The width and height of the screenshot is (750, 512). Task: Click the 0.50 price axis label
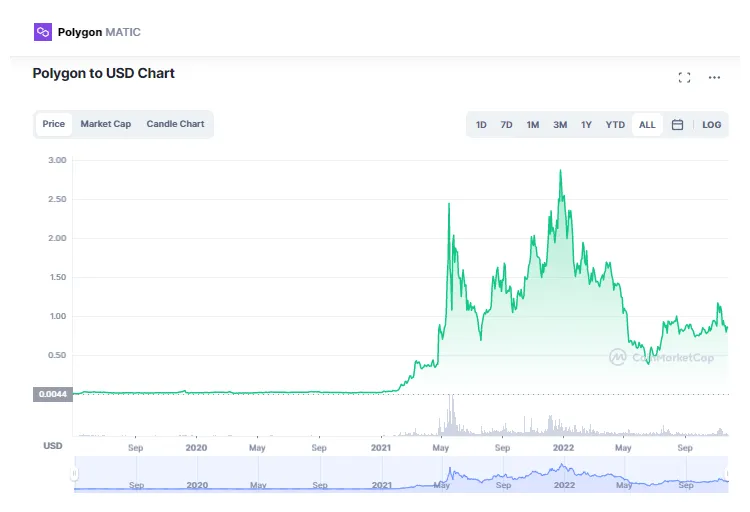(x=57, y=355)
